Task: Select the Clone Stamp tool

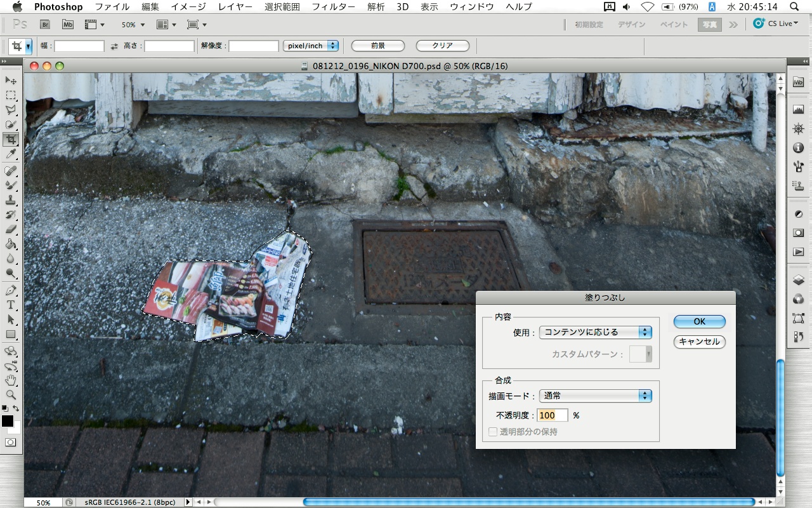Action: 11,200
